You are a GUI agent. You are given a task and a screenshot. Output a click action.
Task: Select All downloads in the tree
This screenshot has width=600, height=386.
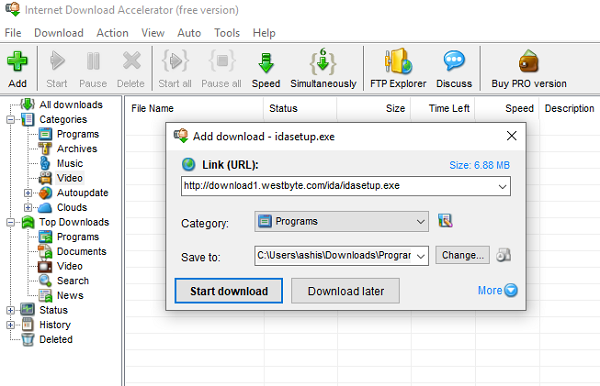click(71, 104)
